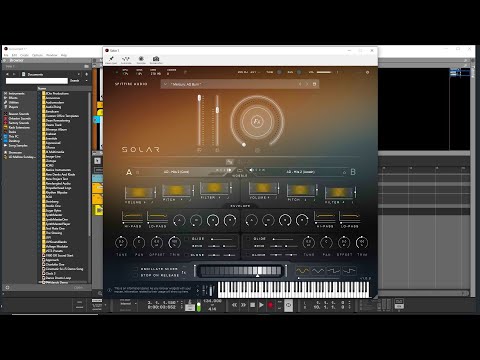Click the Rewind transport button
480x360 pixels.
click(234, 305)
